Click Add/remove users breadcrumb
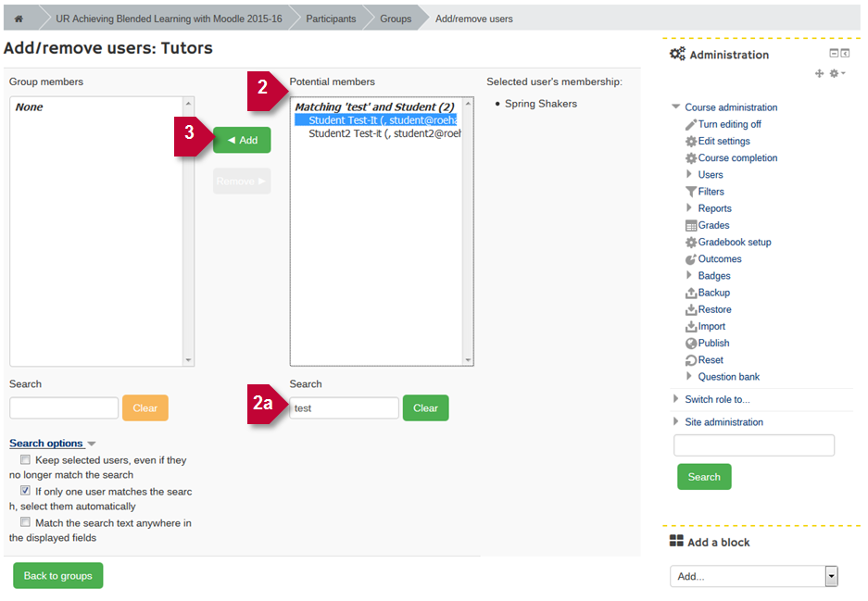The image size is (868, 601). tap(474, 19)
